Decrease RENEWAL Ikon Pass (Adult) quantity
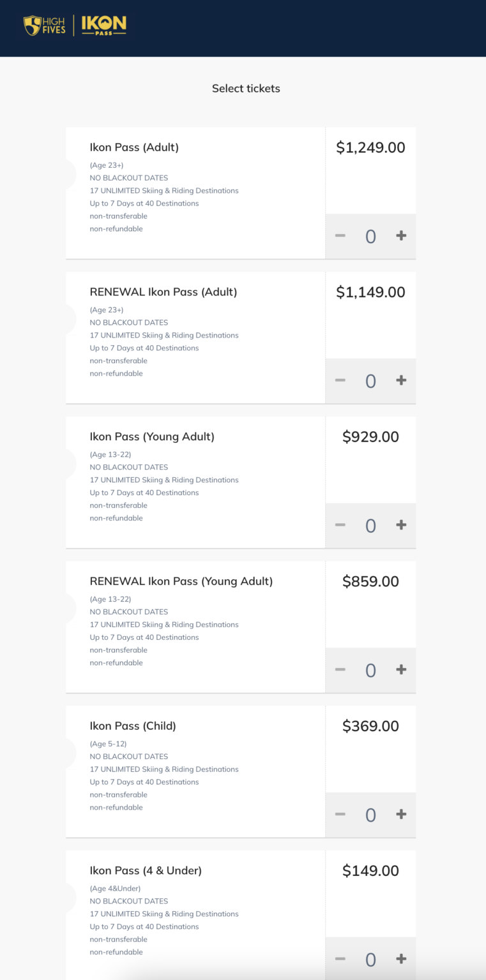 coord(340,380)
